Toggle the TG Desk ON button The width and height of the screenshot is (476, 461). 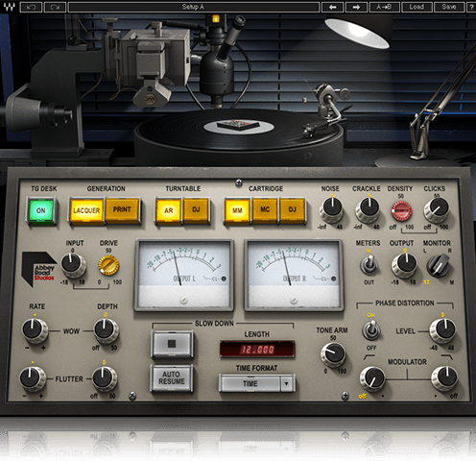41,210
